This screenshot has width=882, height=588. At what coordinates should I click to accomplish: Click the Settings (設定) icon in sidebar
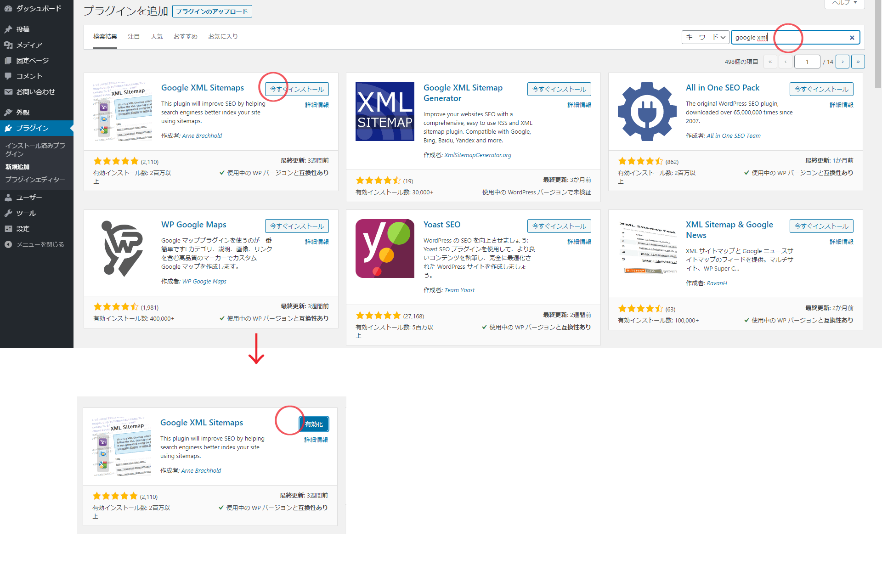8,229
